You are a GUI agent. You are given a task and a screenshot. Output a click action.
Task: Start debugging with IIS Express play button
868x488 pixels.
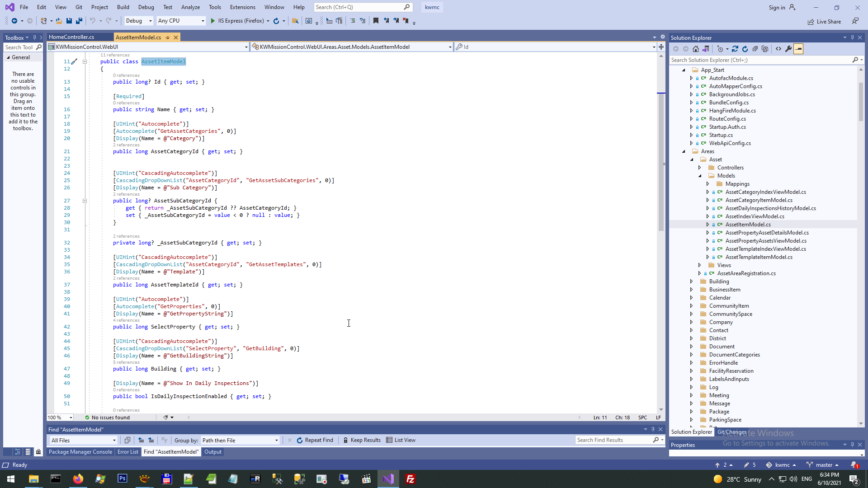pos(213,21)
